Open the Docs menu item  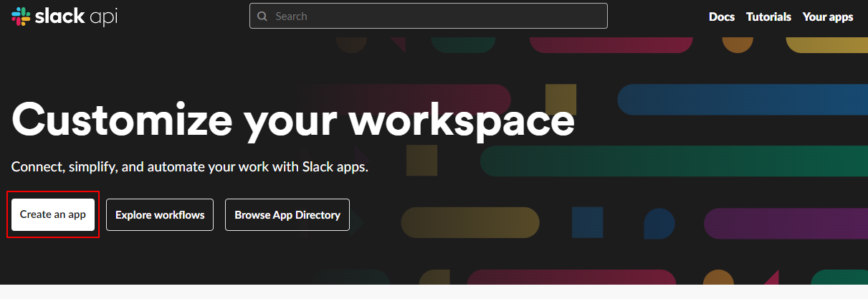pyautogui.click(x=722, y=16)
